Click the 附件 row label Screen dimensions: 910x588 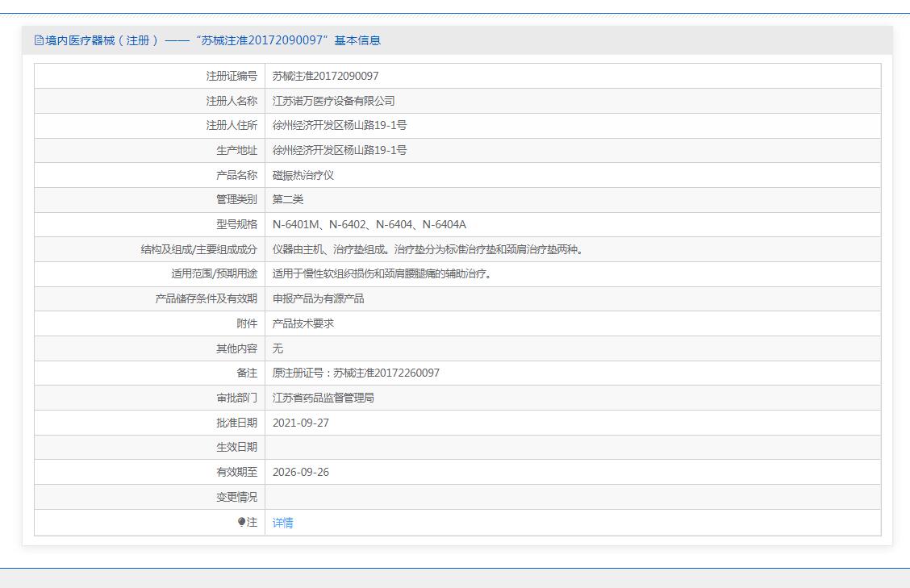247,324
